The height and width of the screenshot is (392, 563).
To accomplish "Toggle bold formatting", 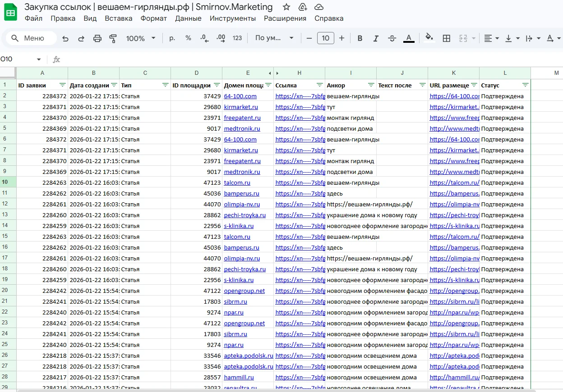I will tap(360, 38).
